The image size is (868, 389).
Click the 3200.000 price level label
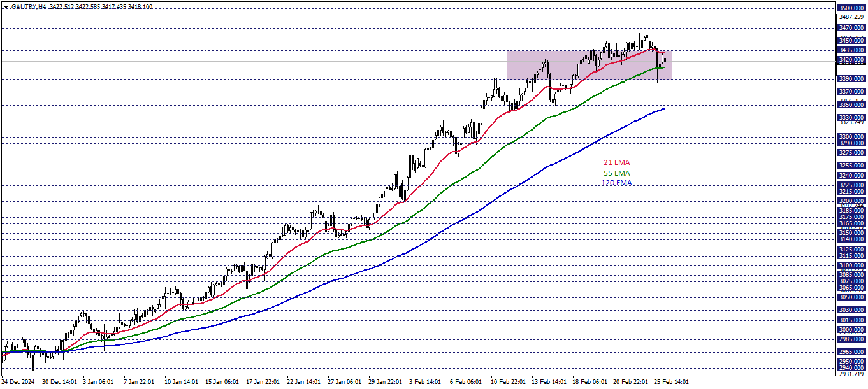tap(851, 201)
